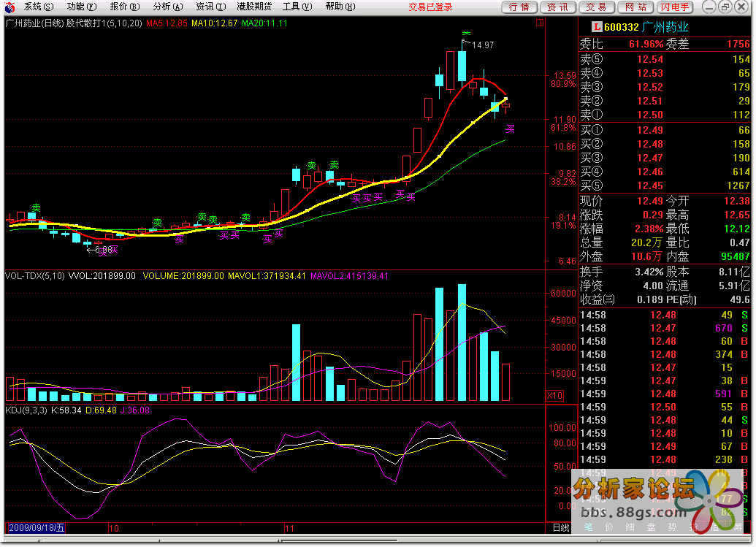Screen dimensions: 756x547
Task: Click the green 卖 marker above the 14.97 peak
Action: pyautogui.click(x=466, y=34)
